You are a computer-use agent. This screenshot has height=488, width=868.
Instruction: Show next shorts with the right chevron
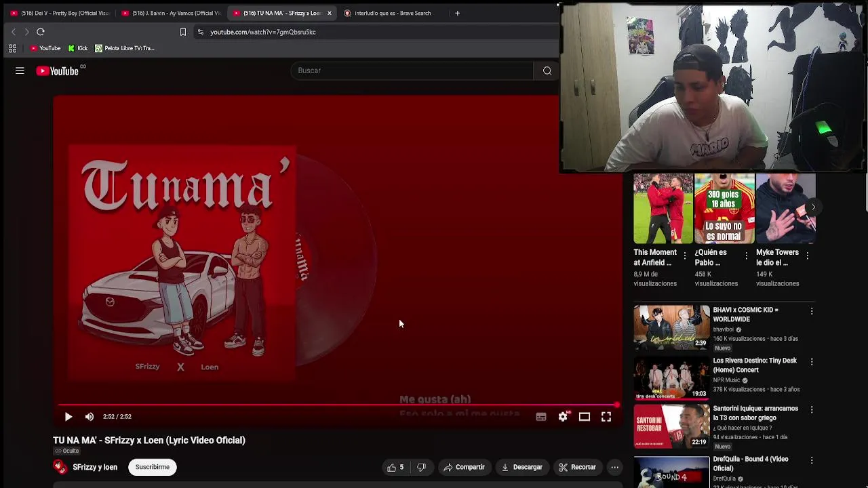pos(813,207)
